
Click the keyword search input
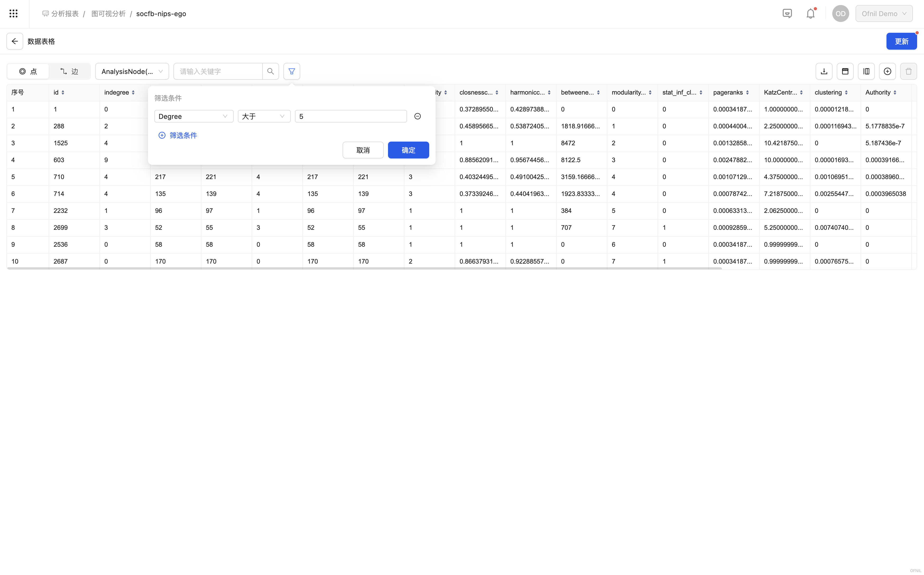(x=218, y=71)
